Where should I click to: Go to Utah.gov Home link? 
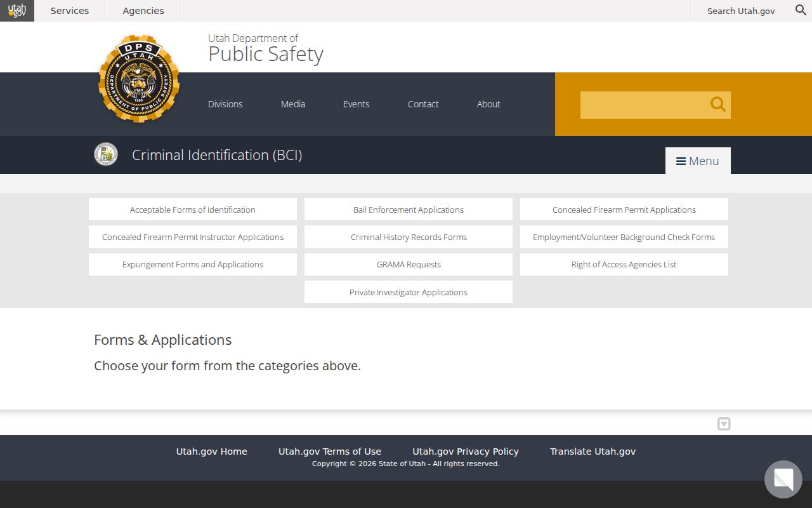click(212, 451)
